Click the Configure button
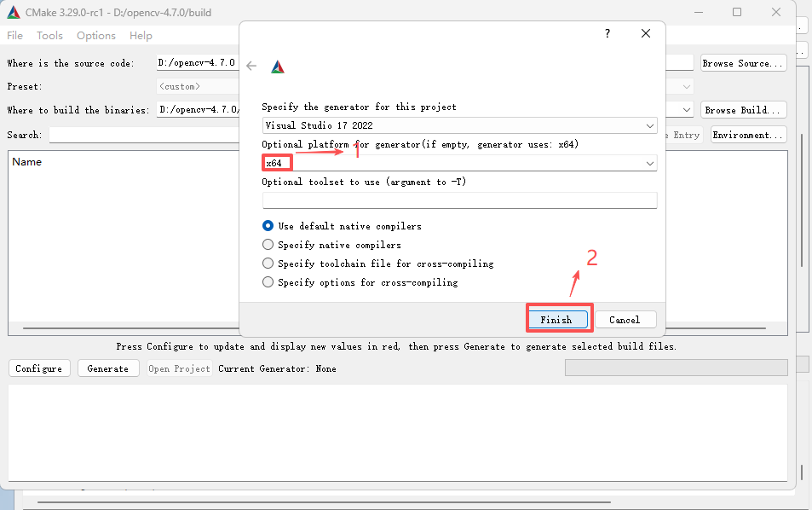The image size is (812, 510). pyautogui.click(x=39, y=368)
